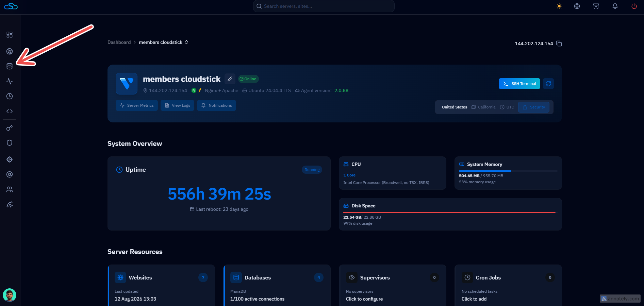Screen dimensions: 644x306
Task: Click the 53% memory usage text
Action: point(477,182)
